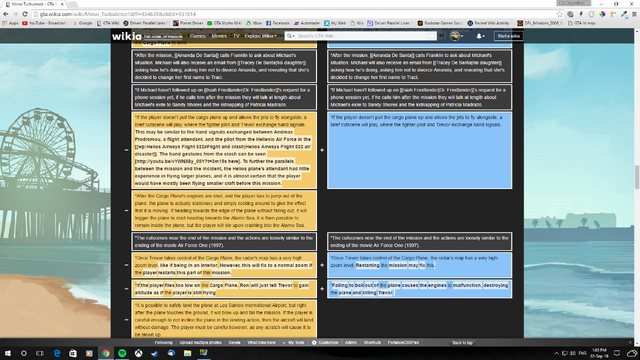Open the Games menu in Wikia header
This screenshot has height=360, width=640.
pos(197,36)
